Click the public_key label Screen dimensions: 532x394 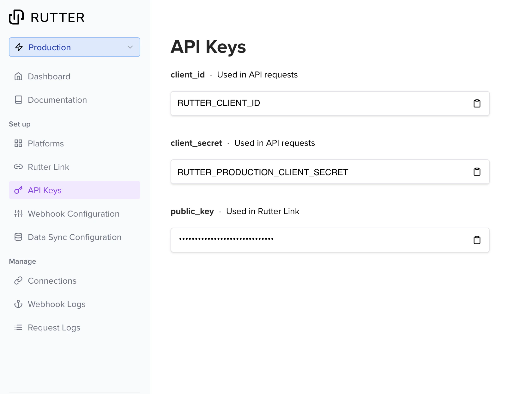pyautogui.click(x=192, y=212)
